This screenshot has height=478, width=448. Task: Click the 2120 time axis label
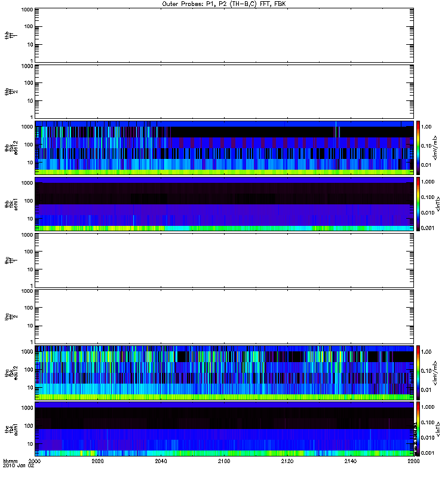(287, 461)
